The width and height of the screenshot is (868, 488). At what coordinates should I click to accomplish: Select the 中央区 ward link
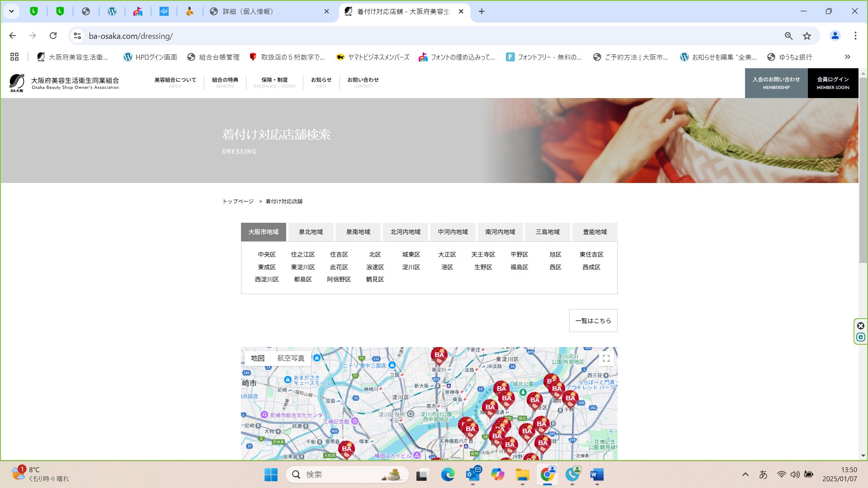[x=267, y=254]
